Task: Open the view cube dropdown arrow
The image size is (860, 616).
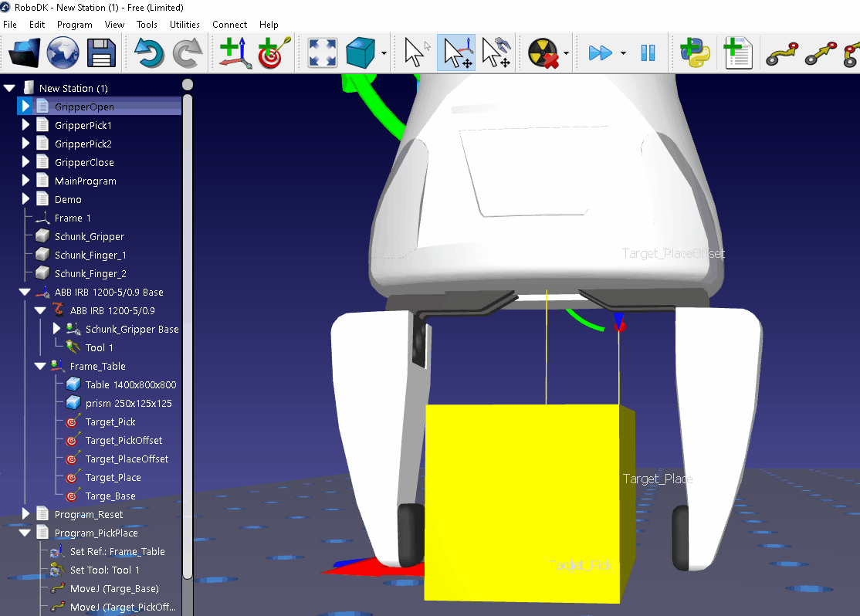Action: [x=384, y=53]
